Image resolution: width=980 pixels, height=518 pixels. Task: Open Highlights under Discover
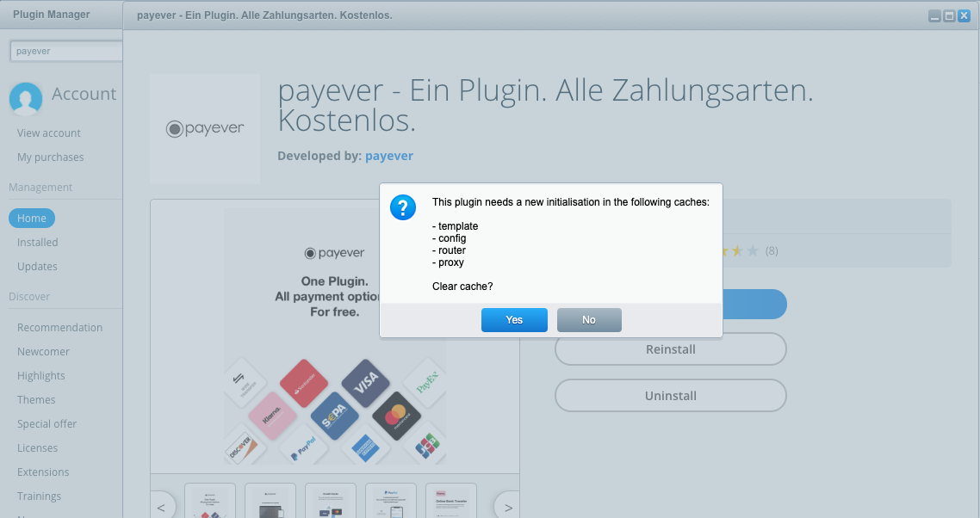[40, 375]
